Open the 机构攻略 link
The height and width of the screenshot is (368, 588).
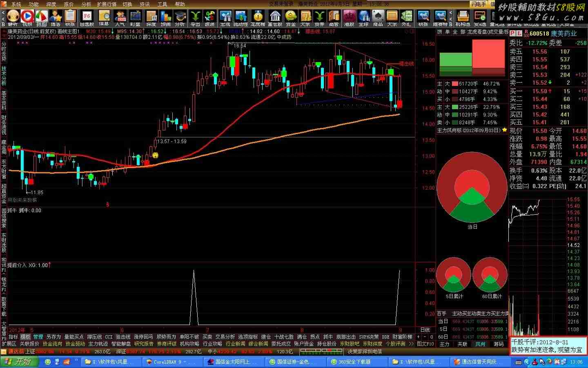(x=189, y=344)
